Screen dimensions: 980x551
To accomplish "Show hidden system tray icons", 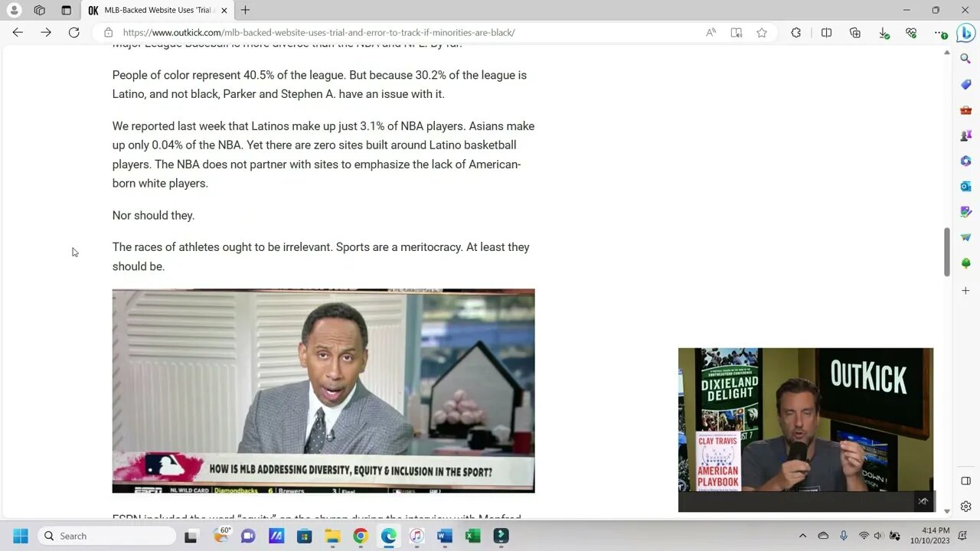I will tap(802, 536).
